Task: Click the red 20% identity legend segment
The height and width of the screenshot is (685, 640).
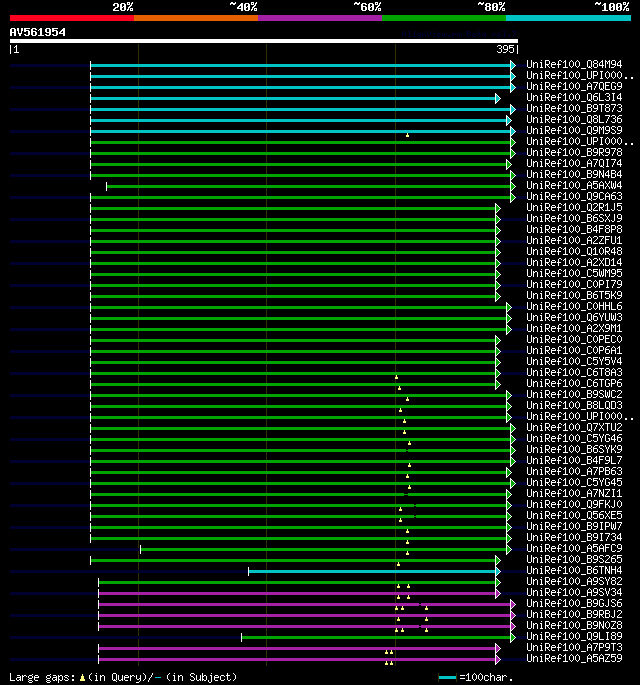Action: coord(72,18)
